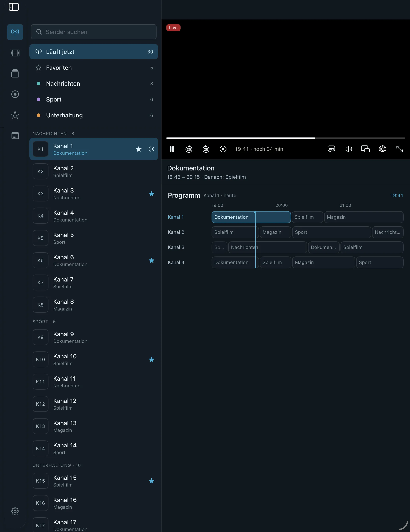Switch to Kanal 8 Magazin
The height and width of the screenshot is (532, 410).
click(x=94, y=305)
